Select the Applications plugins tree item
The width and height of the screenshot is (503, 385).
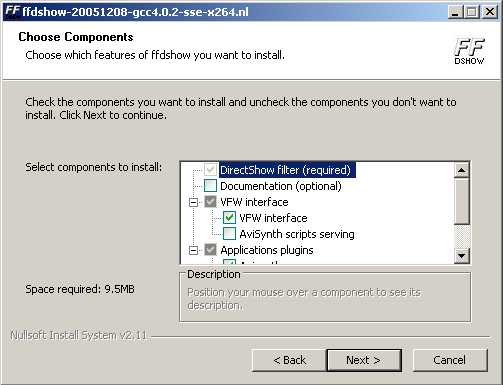pos(267,250)
